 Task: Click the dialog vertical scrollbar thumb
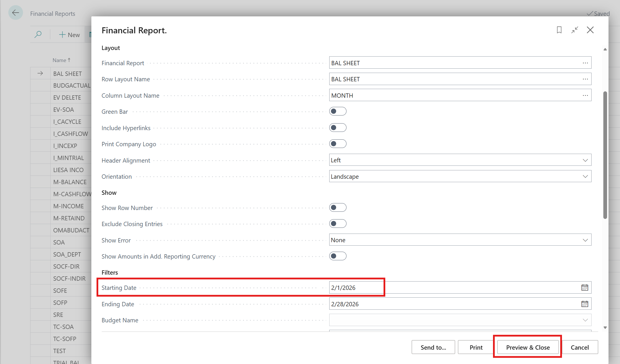(x=605, y=155)
